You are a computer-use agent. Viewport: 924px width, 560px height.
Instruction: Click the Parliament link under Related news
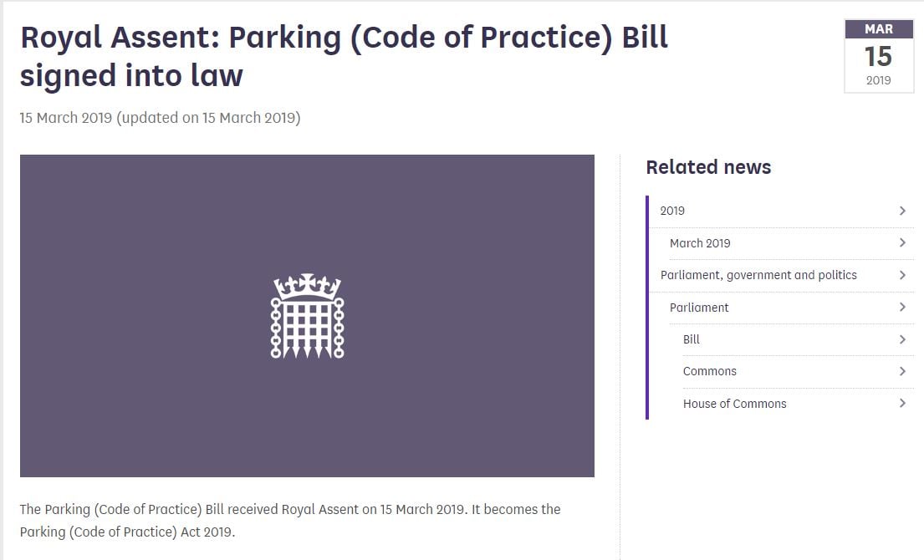[699, 308]
